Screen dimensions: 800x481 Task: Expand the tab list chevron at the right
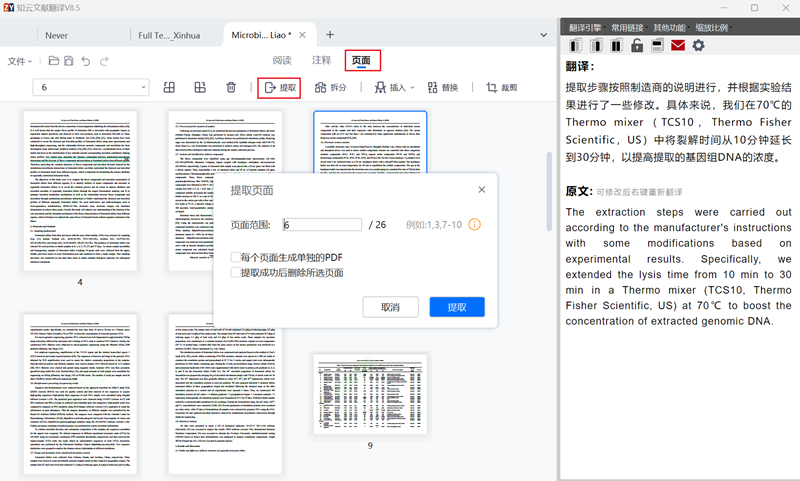(544, 35)
